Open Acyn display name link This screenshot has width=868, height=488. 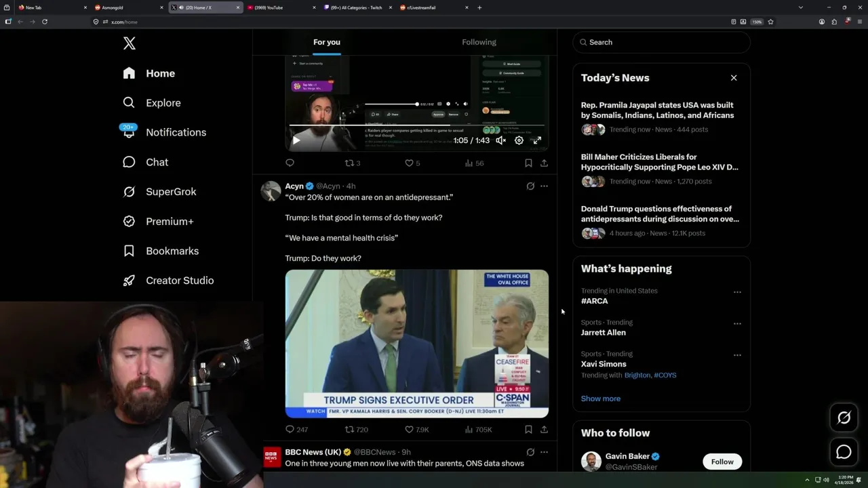coord(294,186)
